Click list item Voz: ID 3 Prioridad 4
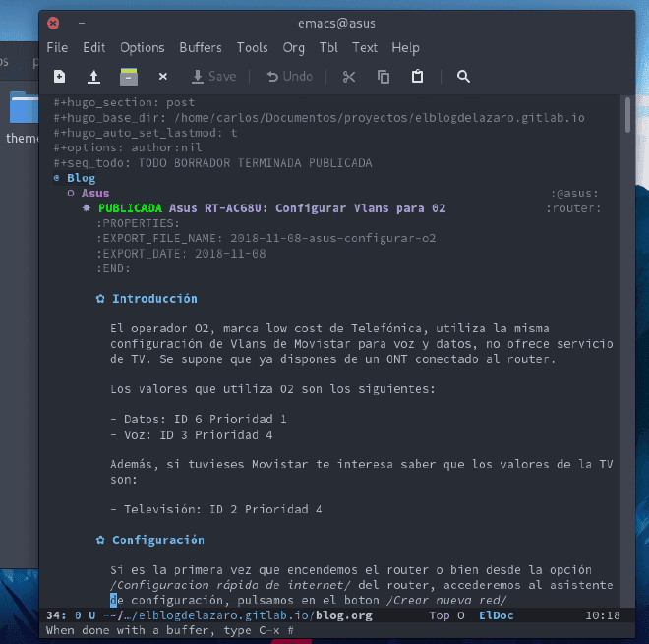 pos(192,435)
